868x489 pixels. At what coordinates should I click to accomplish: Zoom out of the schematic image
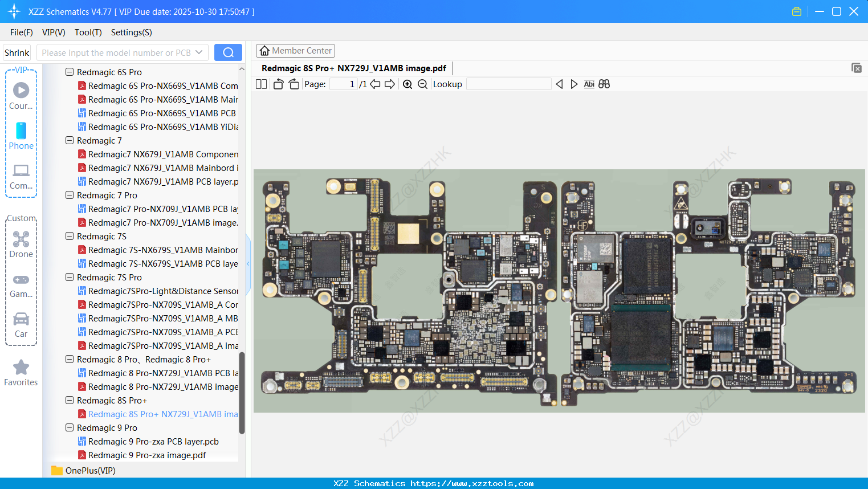pos(422,84)
